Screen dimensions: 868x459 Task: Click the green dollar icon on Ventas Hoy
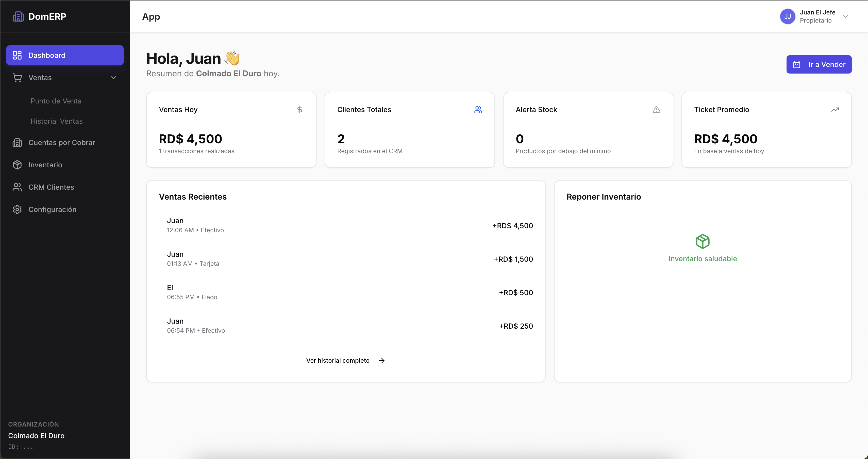pos(299,110)
